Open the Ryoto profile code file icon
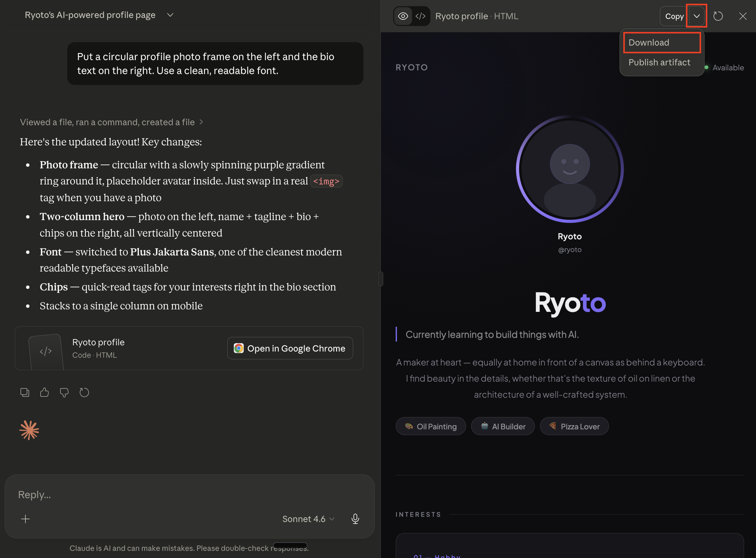The height and width of the screenshot is (558, 756). coord(46,351)
